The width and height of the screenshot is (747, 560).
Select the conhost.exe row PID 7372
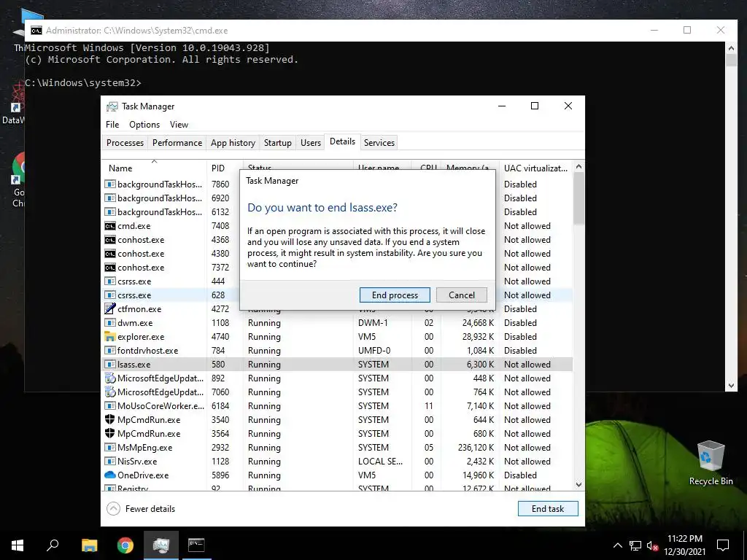coord(337,268)
